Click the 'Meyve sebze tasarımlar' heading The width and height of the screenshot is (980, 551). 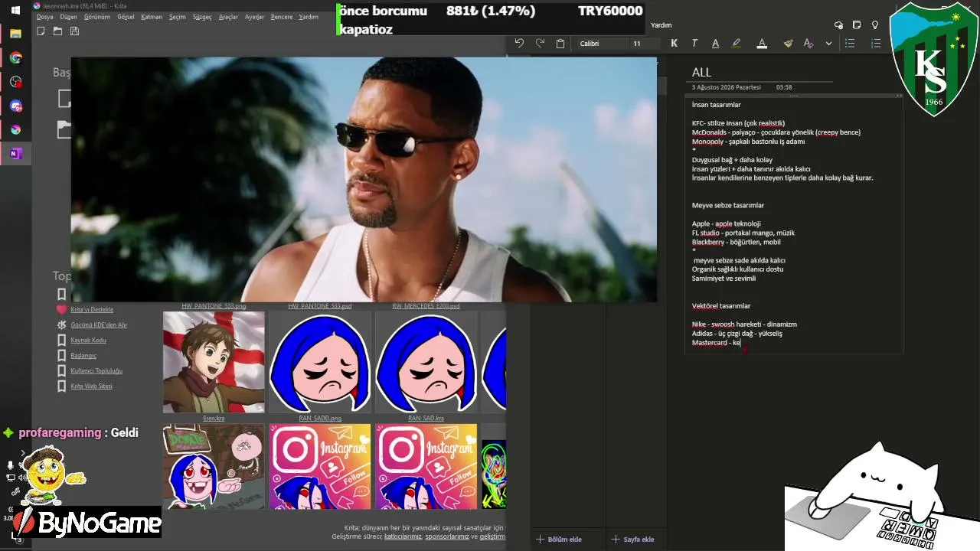728,205
